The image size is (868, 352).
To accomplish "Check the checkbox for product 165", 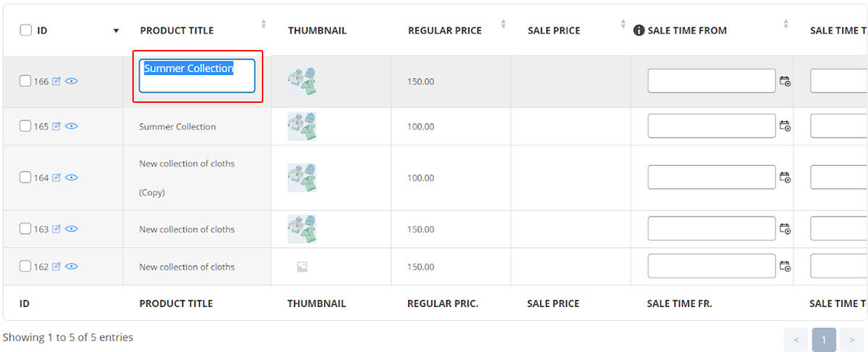I will click(25, 126).
